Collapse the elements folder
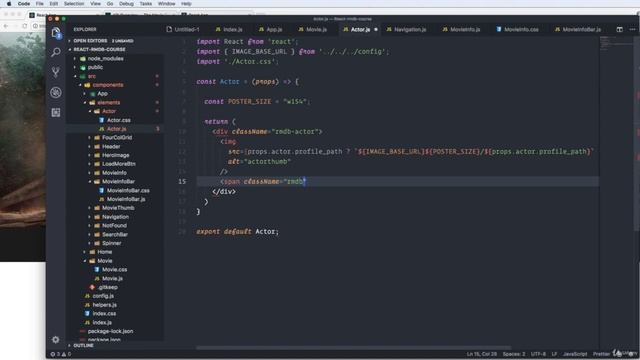 click(x=109, y=102)
